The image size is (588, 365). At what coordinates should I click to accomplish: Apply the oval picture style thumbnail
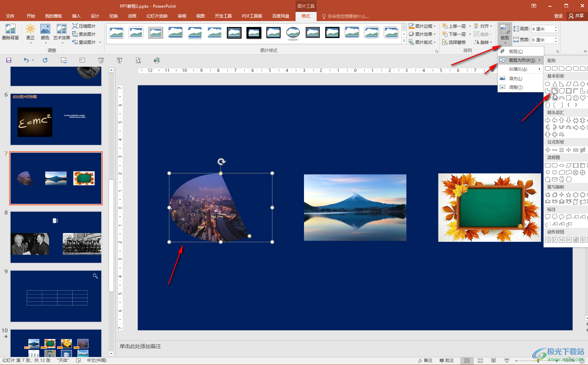click(x=293, y=33)
